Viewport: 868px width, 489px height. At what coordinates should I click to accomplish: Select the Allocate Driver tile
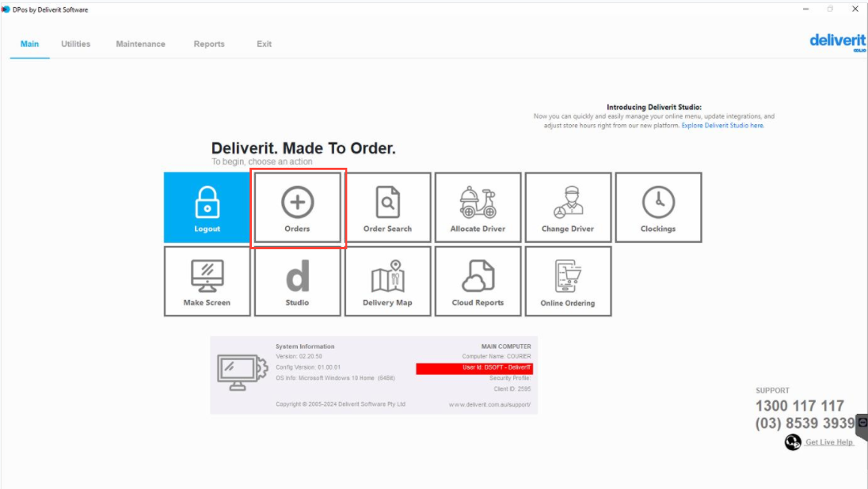pos(478,207)
